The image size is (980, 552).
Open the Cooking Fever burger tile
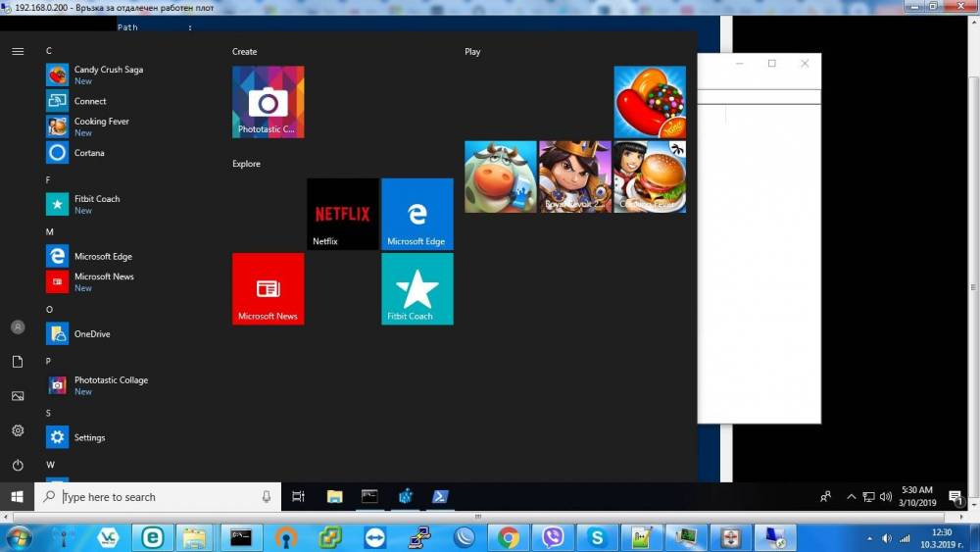(x=650, y=176)
